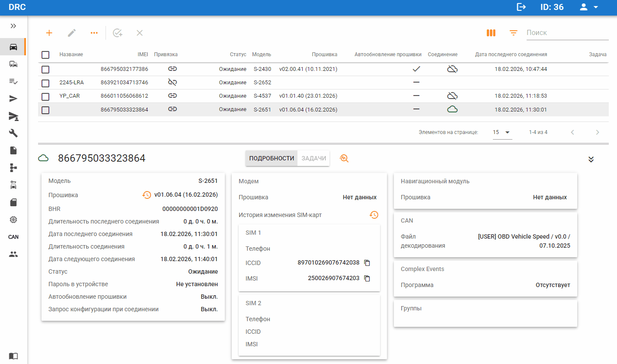Open the items per page dropdown
This screenshot has width=617, height=364.
pos(502,132)
